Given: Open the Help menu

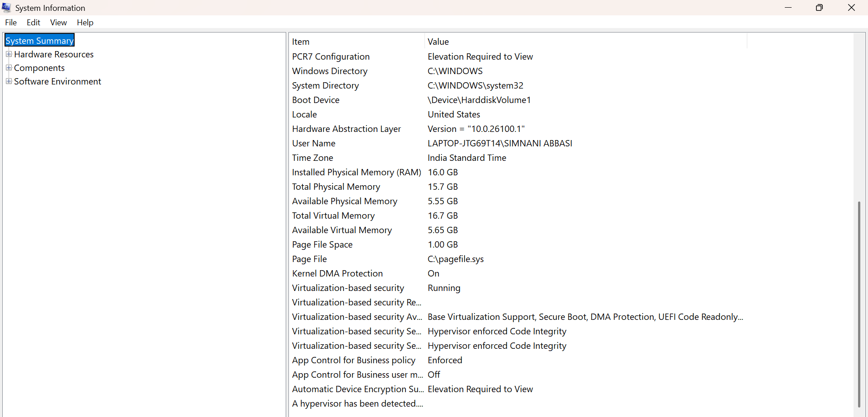Looking at the screenshot, I should click(85, 22).
